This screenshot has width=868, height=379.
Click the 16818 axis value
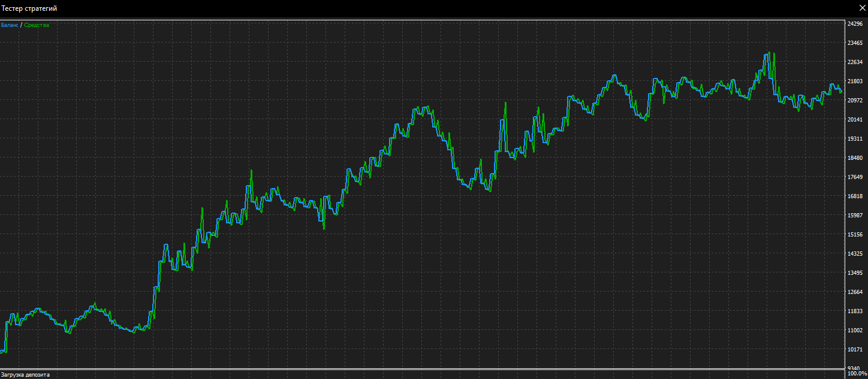(855, 196)
